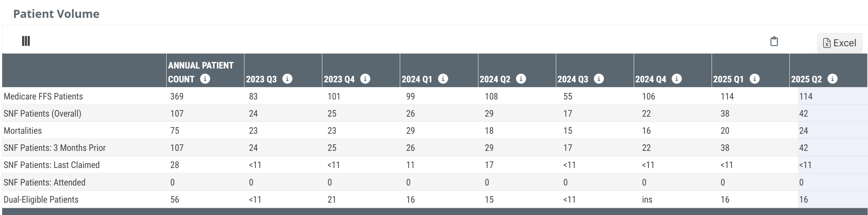Viewport: 868px width, 215px height.
Task: Open info icon next to 2024 Q1
Action: (x=443, y=79)
